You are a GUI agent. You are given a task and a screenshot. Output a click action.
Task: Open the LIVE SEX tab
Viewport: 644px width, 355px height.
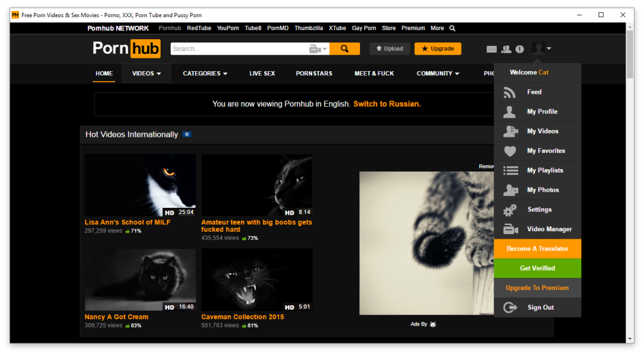click(262, 74)
